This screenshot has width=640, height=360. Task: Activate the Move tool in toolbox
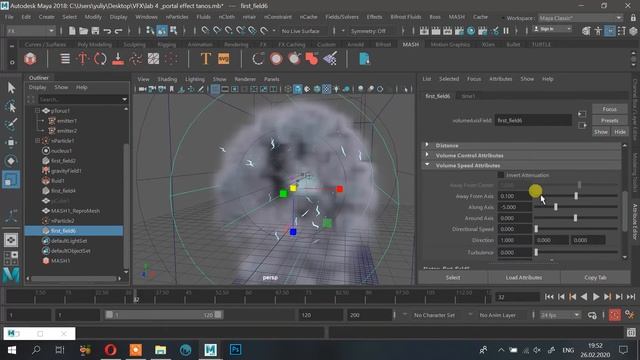(11, 142)
